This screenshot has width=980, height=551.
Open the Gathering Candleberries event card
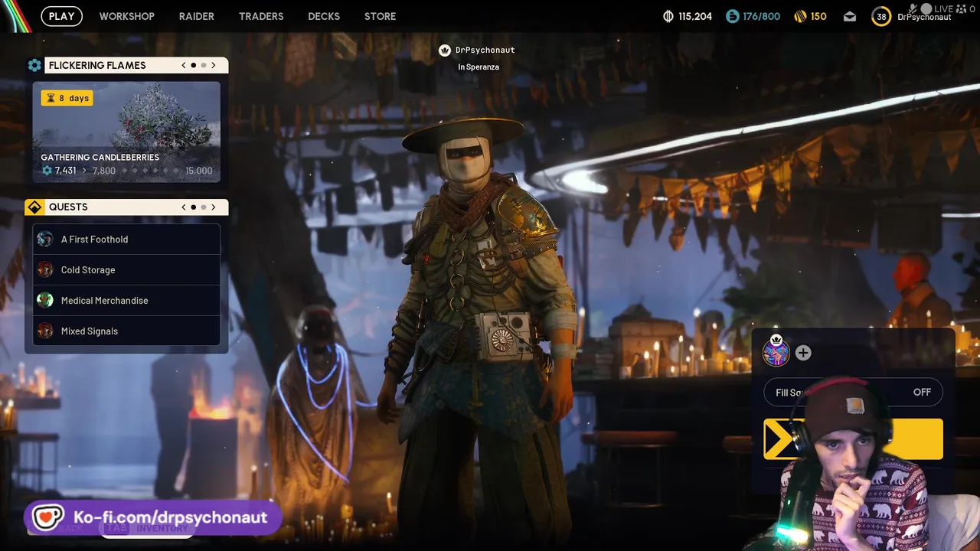126,132
